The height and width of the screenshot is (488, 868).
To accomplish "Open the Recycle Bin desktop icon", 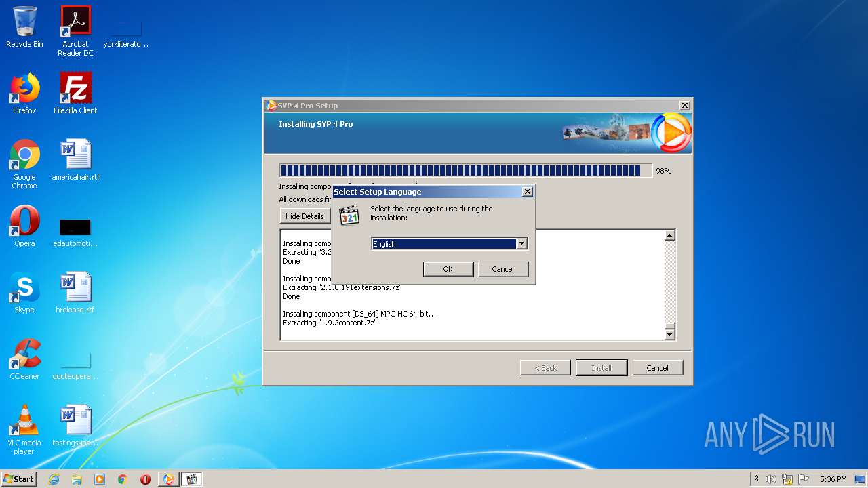I will click(24, 27).
